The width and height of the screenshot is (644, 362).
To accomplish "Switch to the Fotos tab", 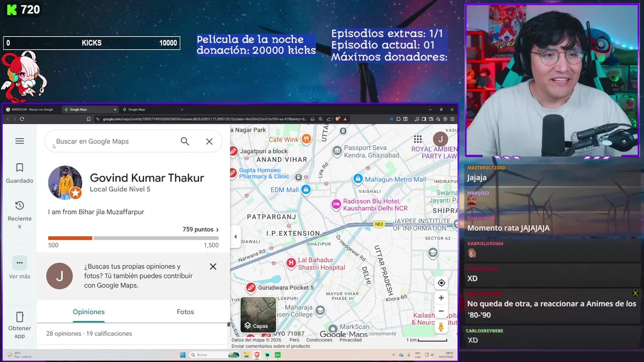I will pos(185,312).
